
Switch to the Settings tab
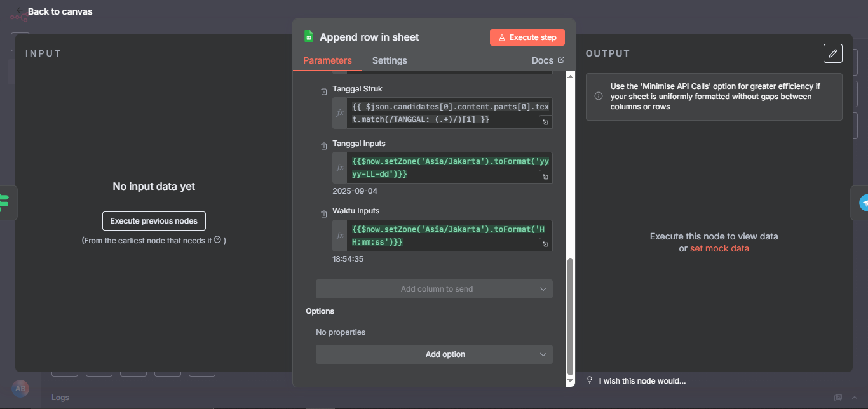[x=390, y=60]
